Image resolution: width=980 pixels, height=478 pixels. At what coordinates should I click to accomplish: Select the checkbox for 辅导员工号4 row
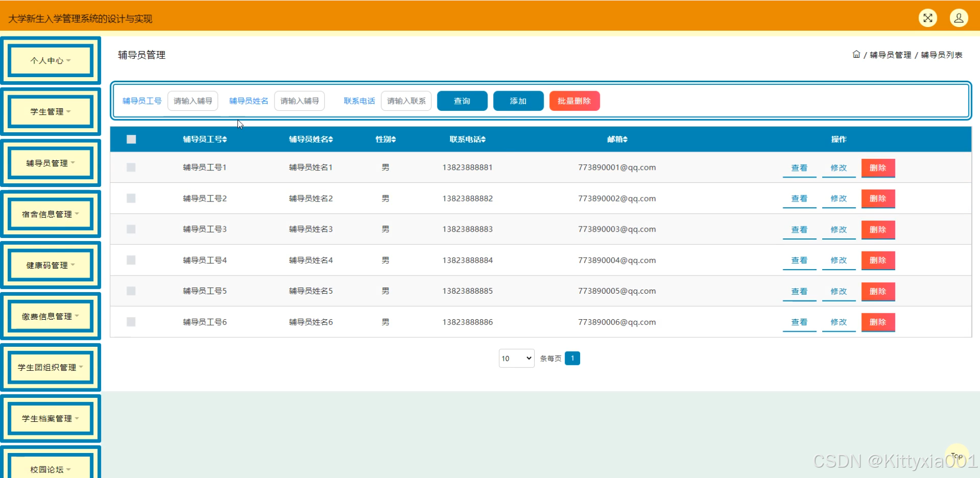(x=131, y=260)
